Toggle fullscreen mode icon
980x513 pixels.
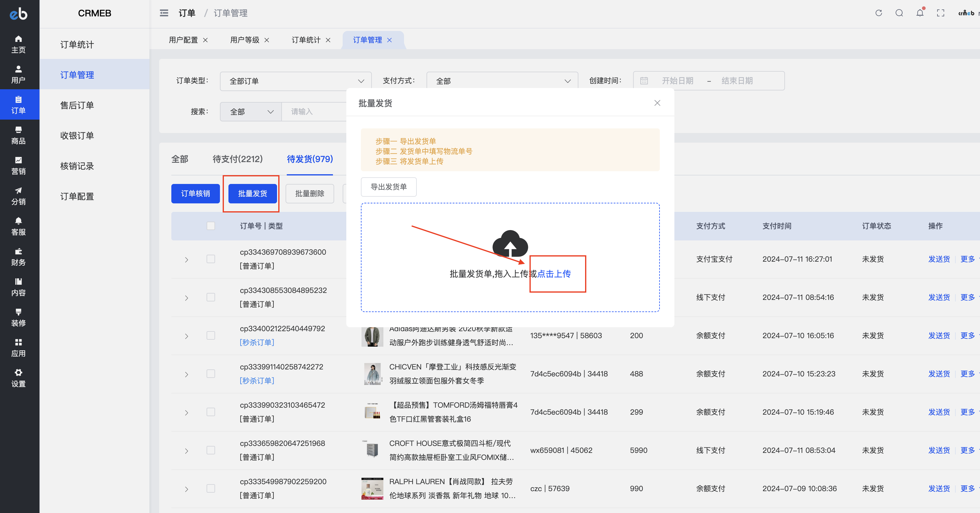point(941,13)
